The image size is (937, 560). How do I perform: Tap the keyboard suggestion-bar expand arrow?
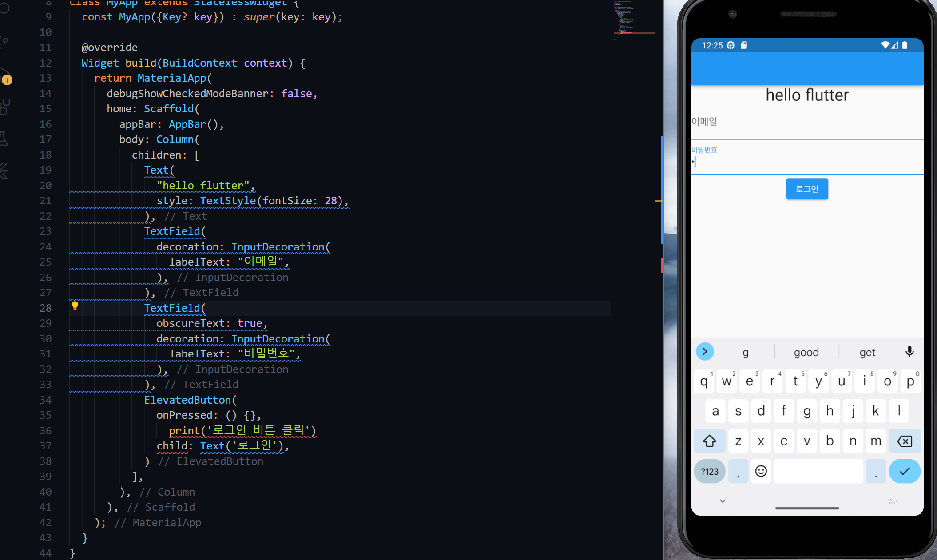click(x=705, y=352)
